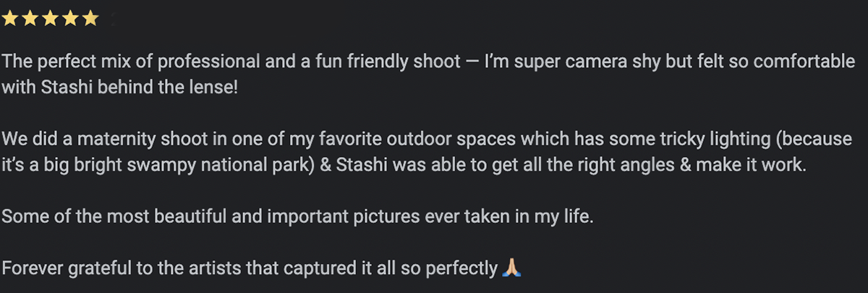Select the second star in the rating
The width and height of the screenshot is (868, 293).
click(30, 19)
